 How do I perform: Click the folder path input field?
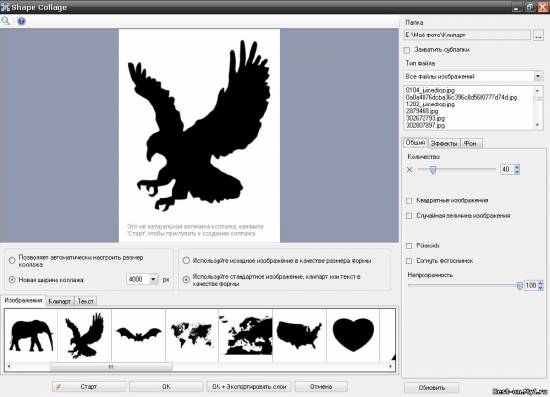[x=467, y=35]
